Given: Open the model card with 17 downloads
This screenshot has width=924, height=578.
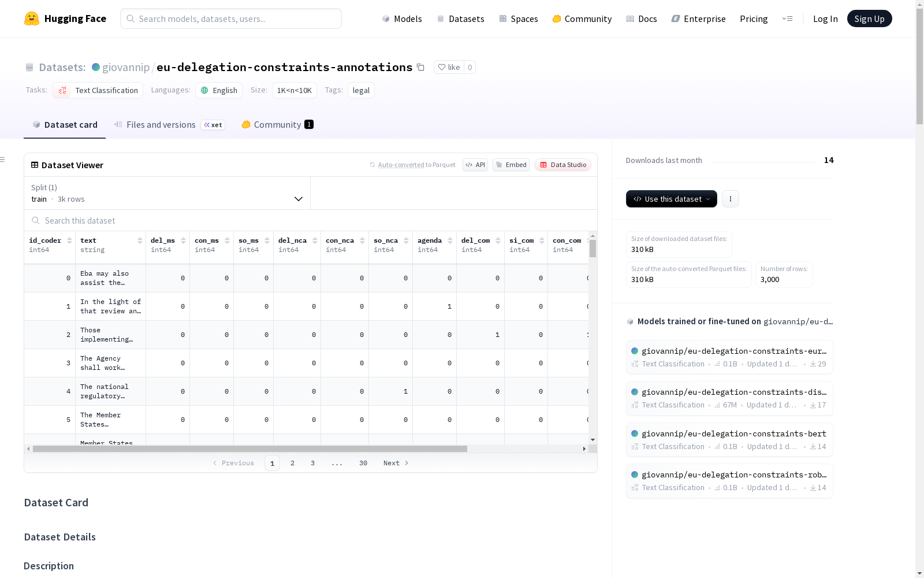Looking at the screenshot, I should [729, 398].
